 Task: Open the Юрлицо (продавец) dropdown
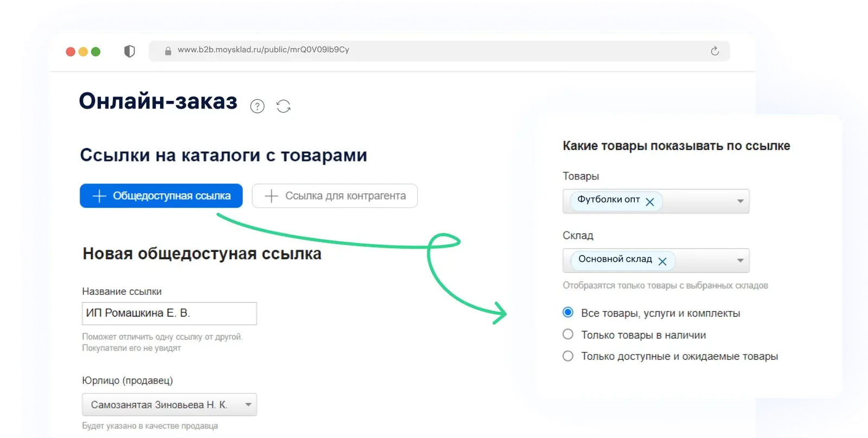pyautogui.click(x=169, y=405)
